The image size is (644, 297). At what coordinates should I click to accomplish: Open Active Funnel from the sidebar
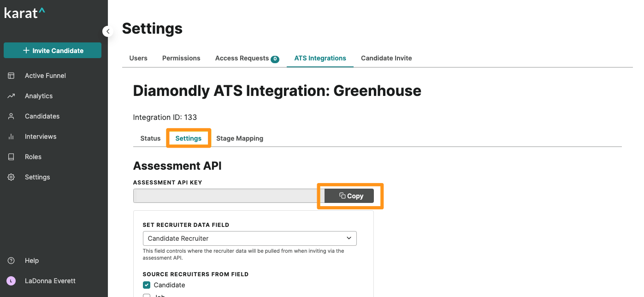[45, 76]
